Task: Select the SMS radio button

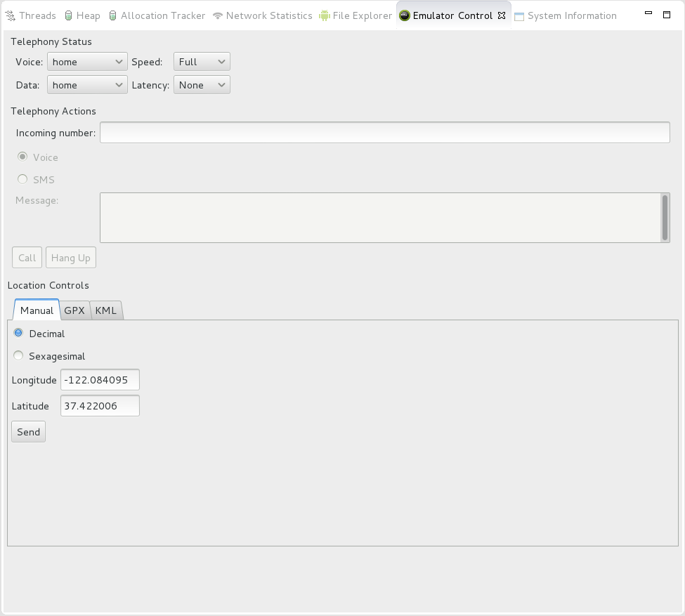Action: pyautogui.click(x=22, y=178)
